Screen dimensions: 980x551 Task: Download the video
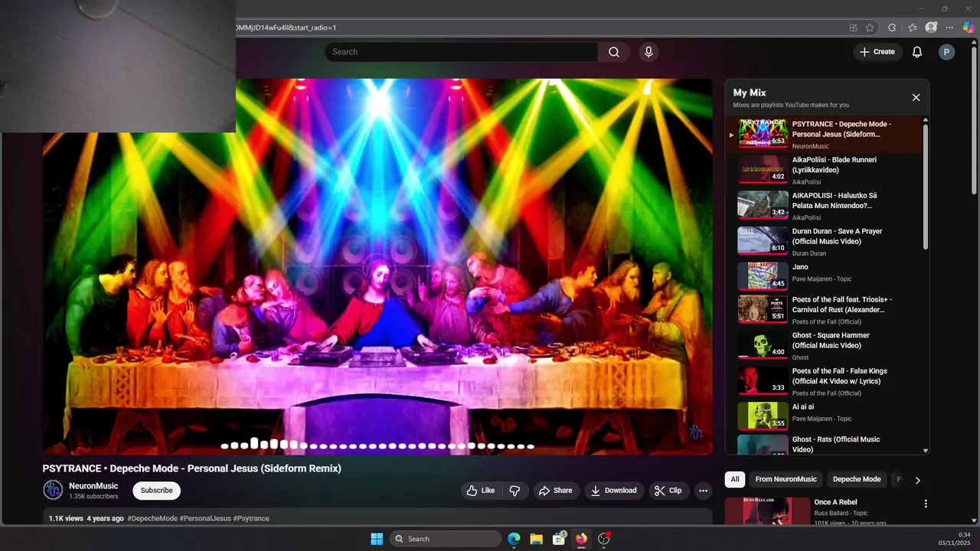(614, 491)
